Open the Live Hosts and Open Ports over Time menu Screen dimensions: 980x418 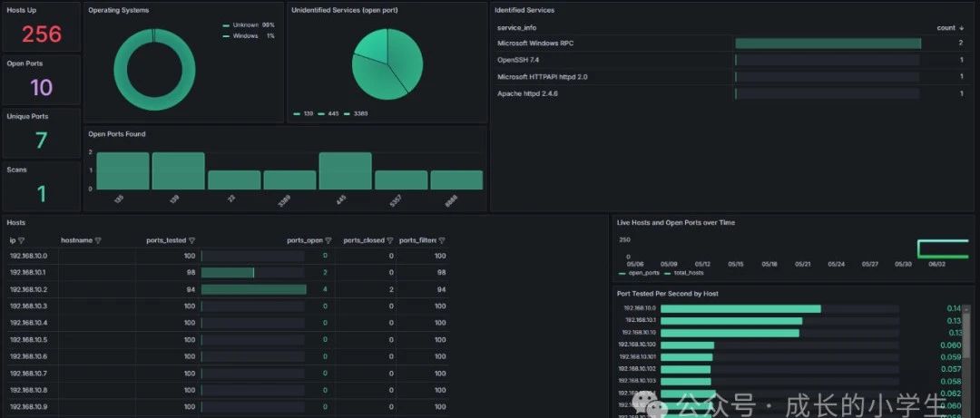(x=676, y=222)
